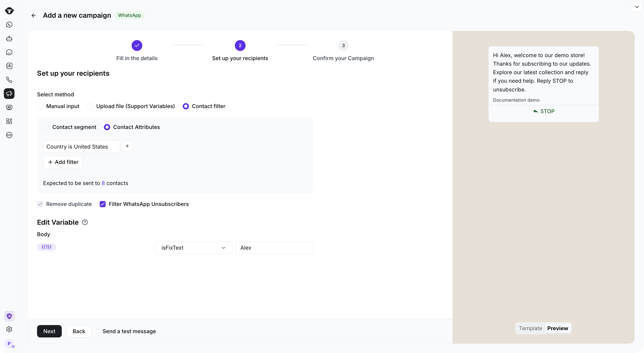Open the developer code icon in the sidebar
Image resolution: width=644 pixels, height=353 pixels.
pos(9,135)
